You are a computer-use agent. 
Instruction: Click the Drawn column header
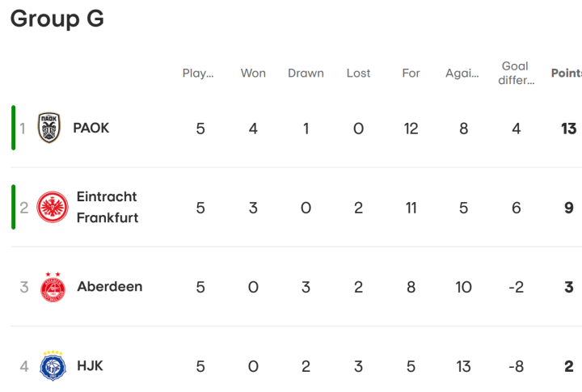[x=305, y=74]
